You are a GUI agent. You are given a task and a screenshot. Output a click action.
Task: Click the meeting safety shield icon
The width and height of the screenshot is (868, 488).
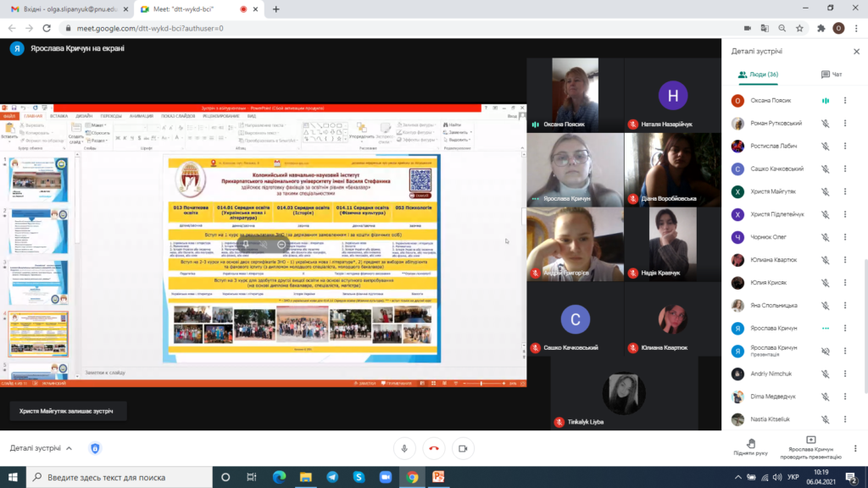click(95, 448)
